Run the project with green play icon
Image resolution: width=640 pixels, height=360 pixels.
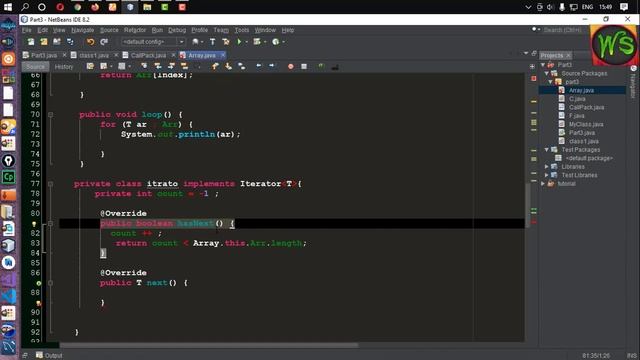click(239, 42)
